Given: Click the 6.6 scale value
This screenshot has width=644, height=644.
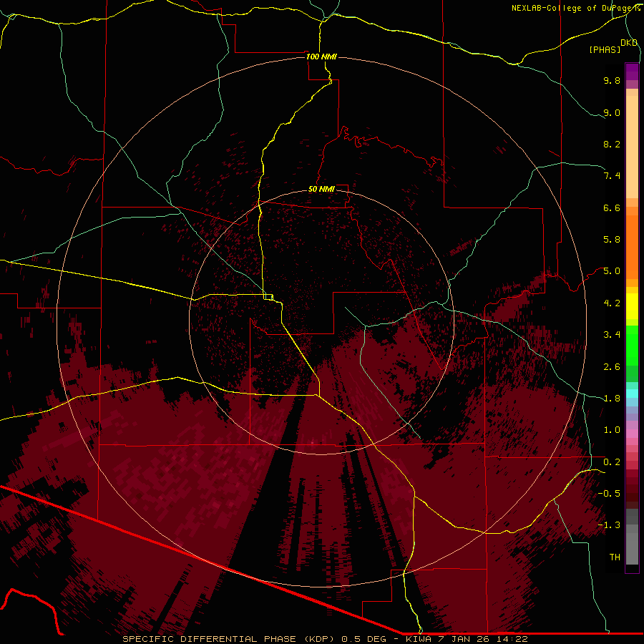Looking at the screenshot, I should tap(612, 208).
